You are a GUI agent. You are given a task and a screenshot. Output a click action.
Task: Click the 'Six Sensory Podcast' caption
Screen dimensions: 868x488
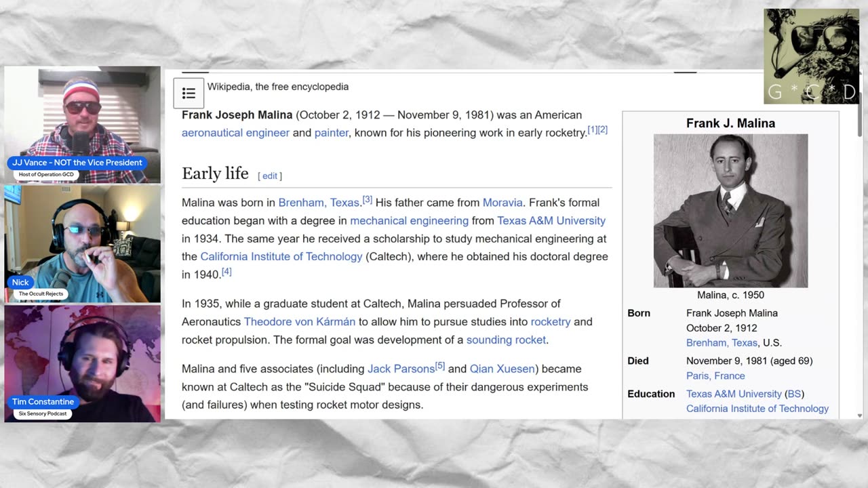click(43, 413)
